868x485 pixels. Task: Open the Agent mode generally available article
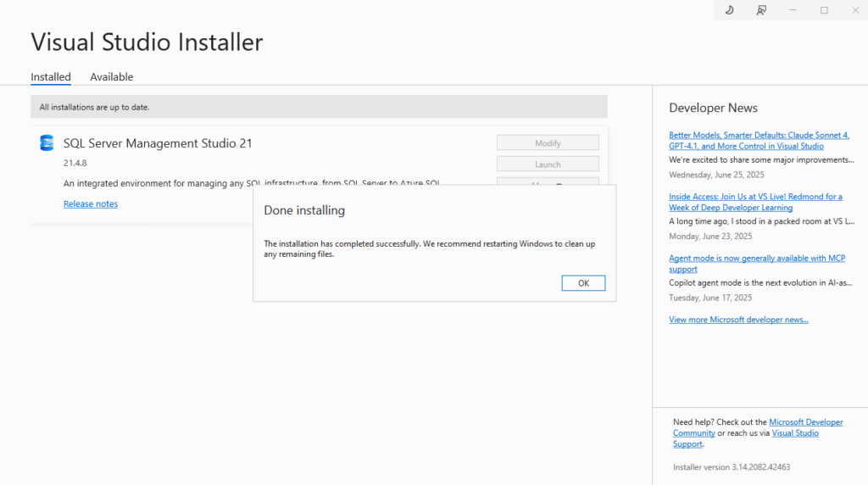click(757, 264)
